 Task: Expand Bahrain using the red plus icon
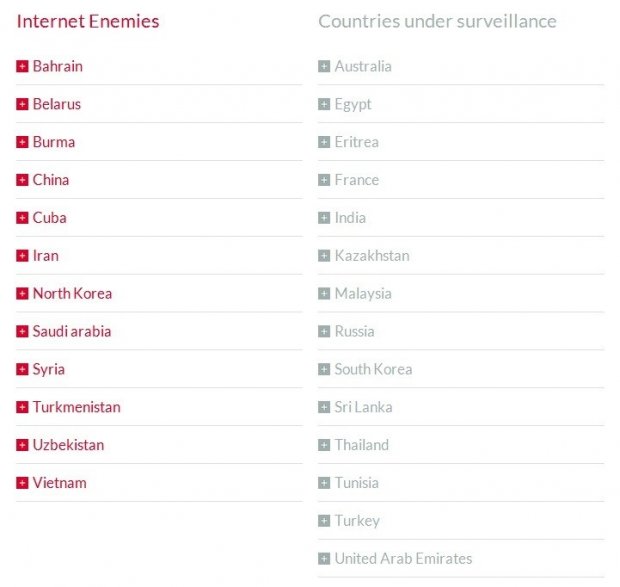coord(22,66)
